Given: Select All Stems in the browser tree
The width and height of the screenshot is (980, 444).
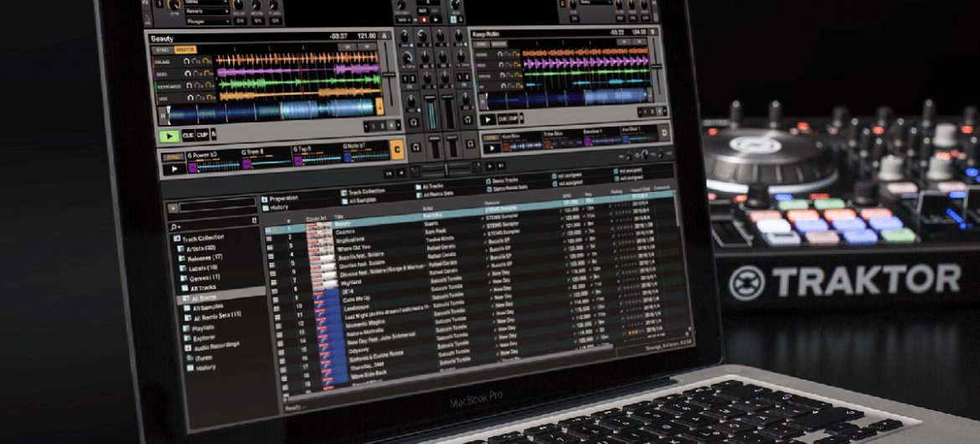Looking at the screenshot, I should 204,297.
